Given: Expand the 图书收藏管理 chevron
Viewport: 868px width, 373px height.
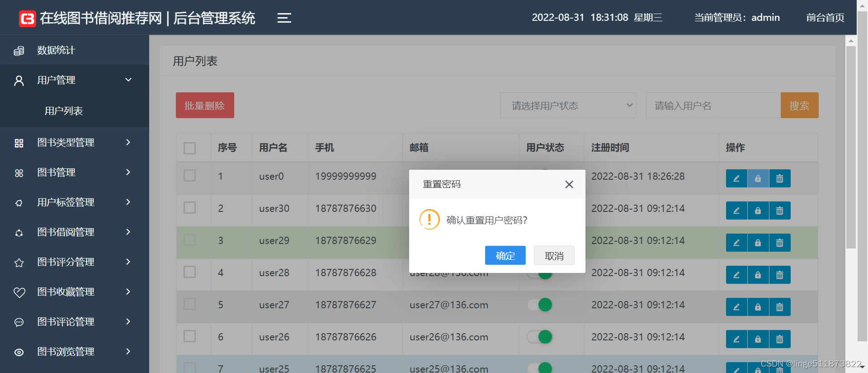Looking at the screenshot, I should 128,292.
